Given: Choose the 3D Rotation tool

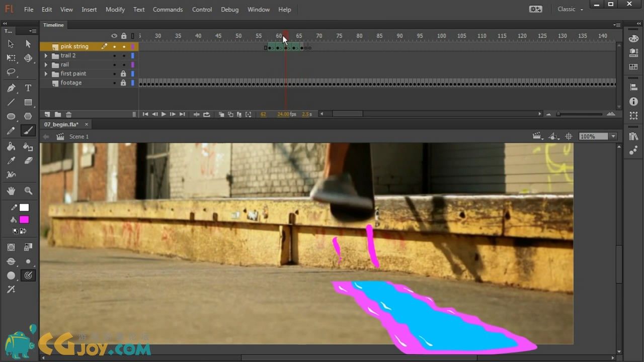Looking at the screenshot, I should click(28, 58).
